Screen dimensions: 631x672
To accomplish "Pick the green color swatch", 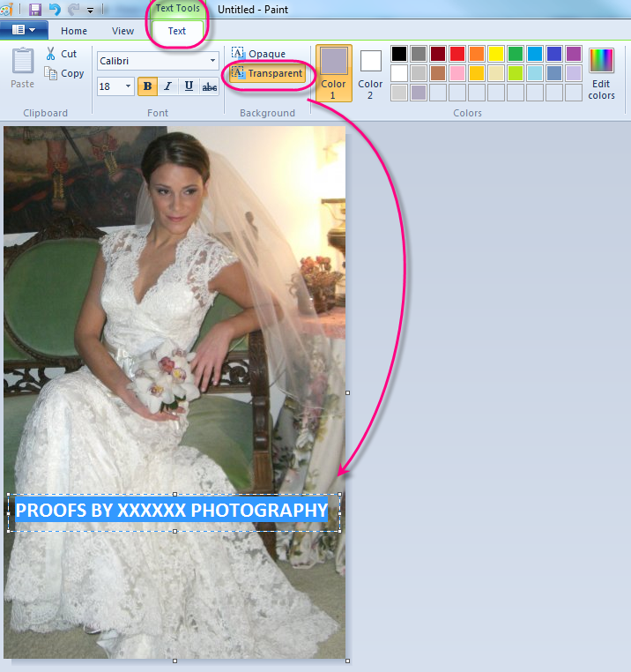I will 516,54.
